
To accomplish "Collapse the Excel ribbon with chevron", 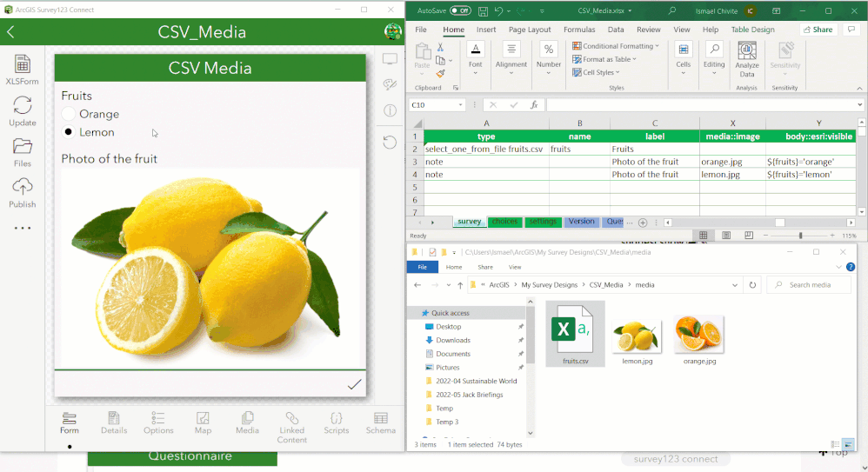I will (859, 88).
